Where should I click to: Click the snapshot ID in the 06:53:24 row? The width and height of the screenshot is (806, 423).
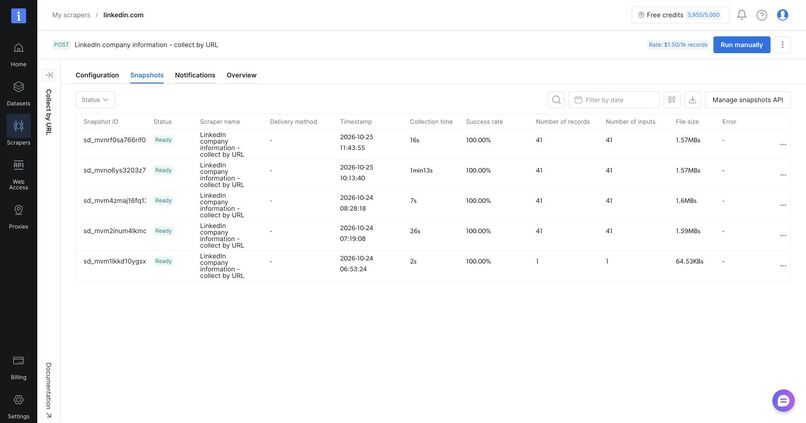click(115, 261)
